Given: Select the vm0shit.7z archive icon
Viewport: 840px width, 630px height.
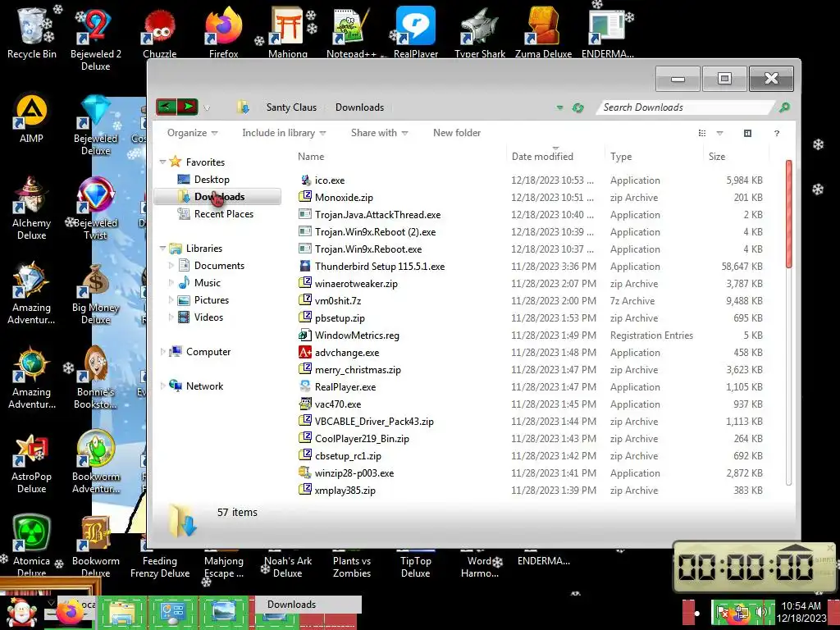Looking at the screenshot, I should click(x=305, y=300).
